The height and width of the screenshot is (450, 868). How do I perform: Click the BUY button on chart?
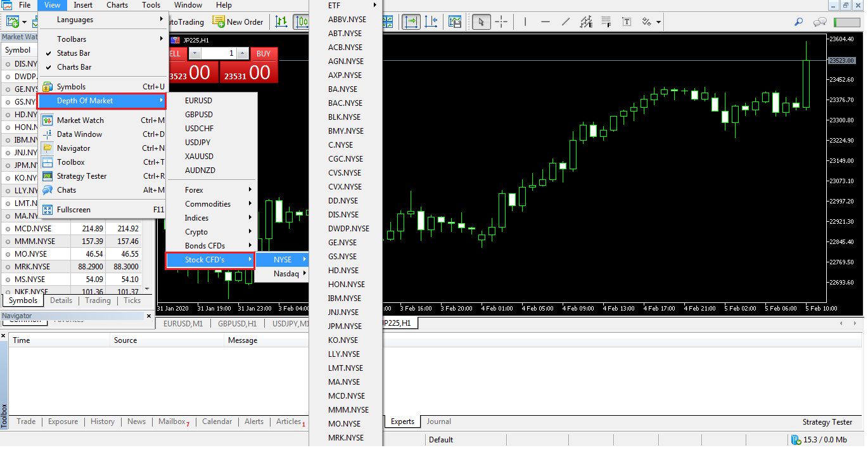[x=264, y=54]
